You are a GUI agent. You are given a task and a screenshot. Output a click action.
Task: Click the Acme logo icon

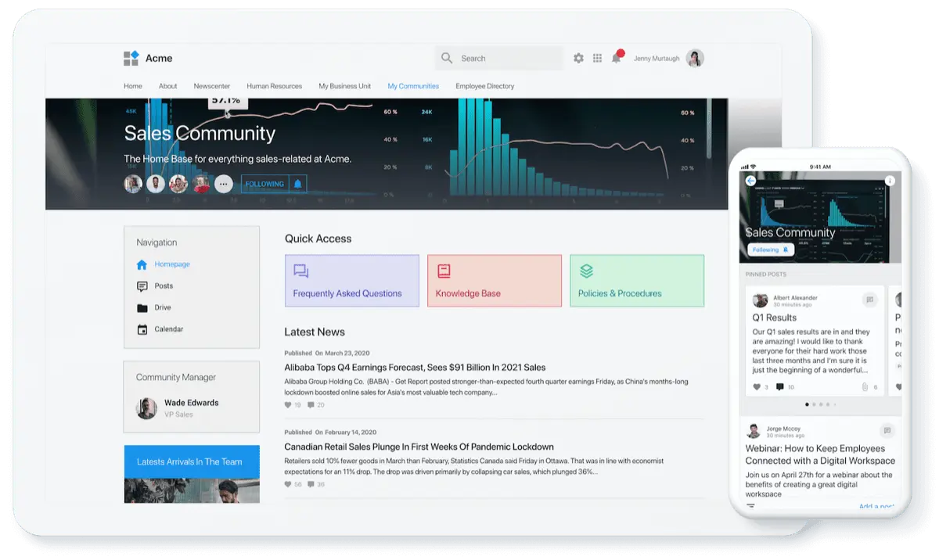(x=131, y=58)
